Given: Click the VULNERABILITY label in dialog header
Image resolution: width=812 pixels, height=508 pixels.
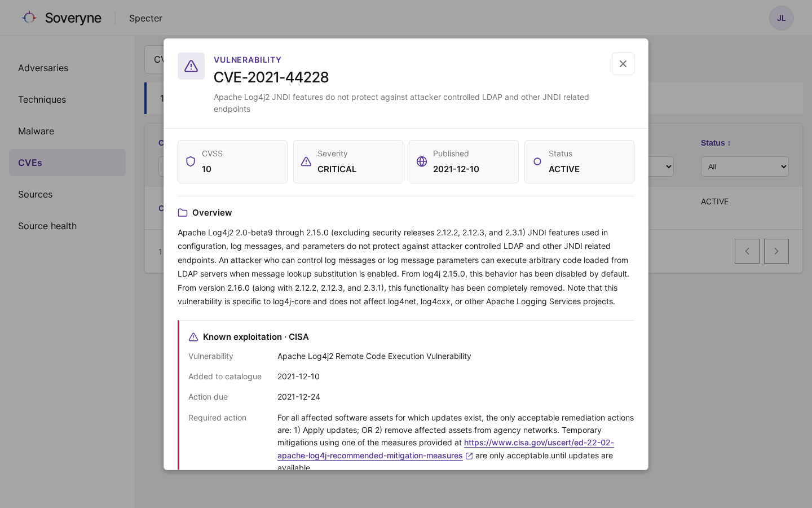Looking at the screenshot, I should click(248, 60).
